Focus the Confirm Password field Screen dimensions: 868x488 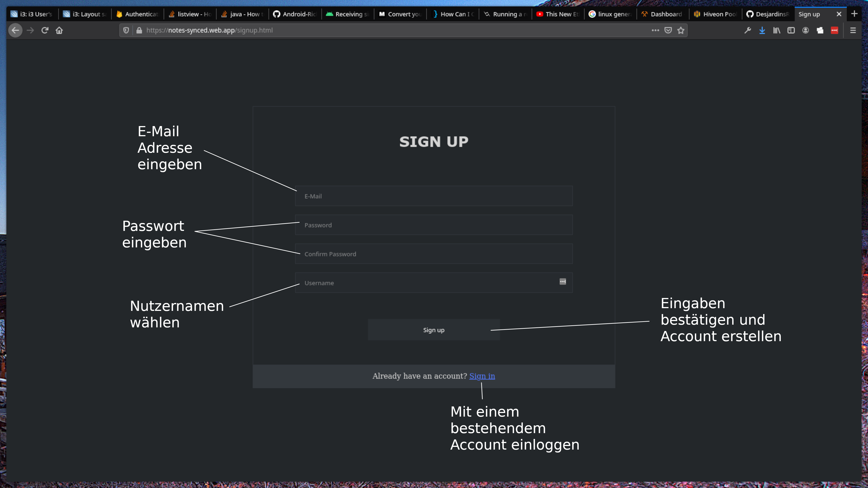[434, 254]
